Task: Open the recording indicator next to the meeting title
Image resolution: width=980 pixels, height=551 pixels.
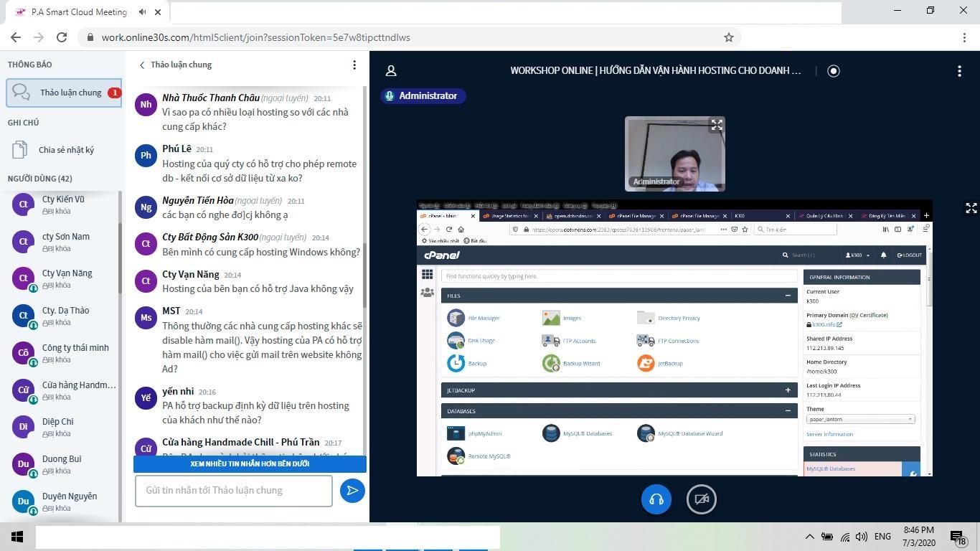Action: pyautogui.click(x=833, y=70)
